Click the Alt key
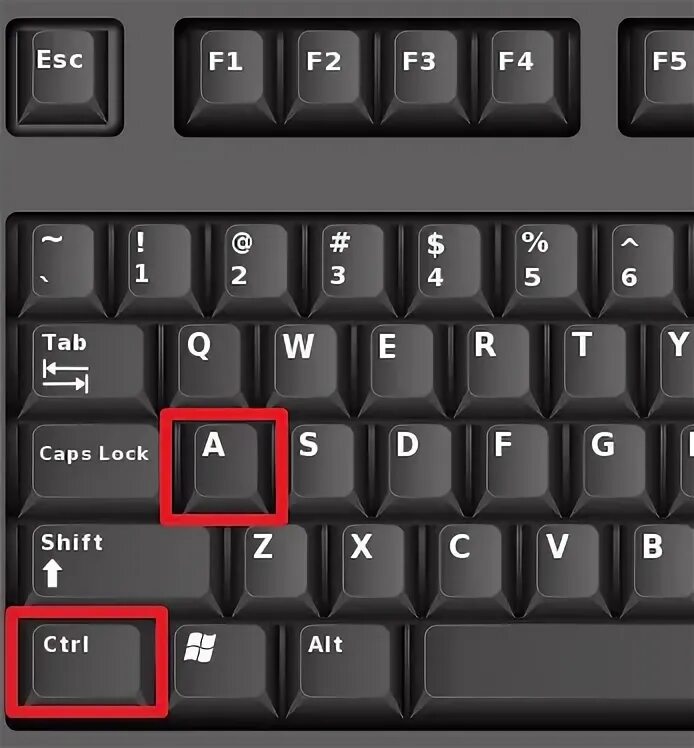This screenshot has height=748, width=694. coord(345,665)
